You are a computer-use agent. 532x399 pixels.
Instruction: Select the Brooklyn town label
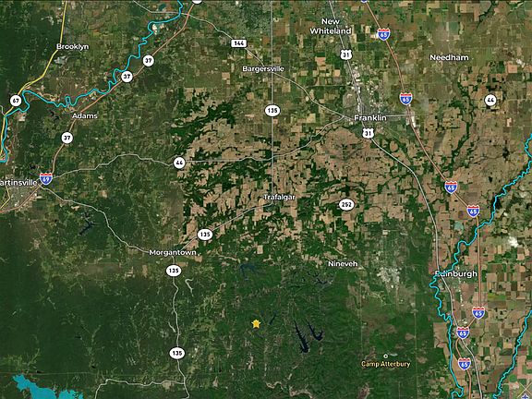73,46
